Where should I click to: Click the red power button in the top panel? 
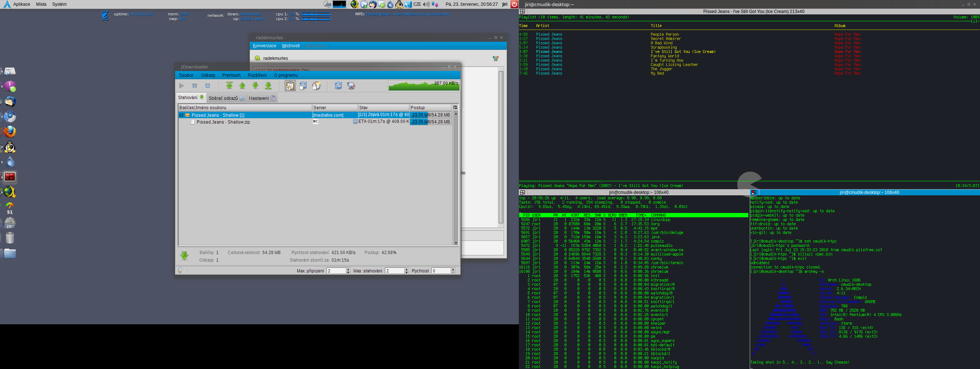[x=514, y=4]
